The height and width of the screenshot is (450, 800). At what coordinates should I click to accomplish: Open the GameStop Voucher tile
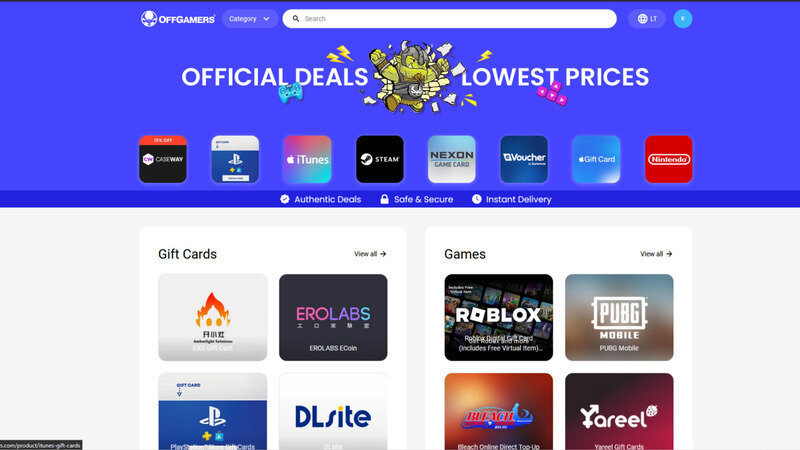[524, 159]
